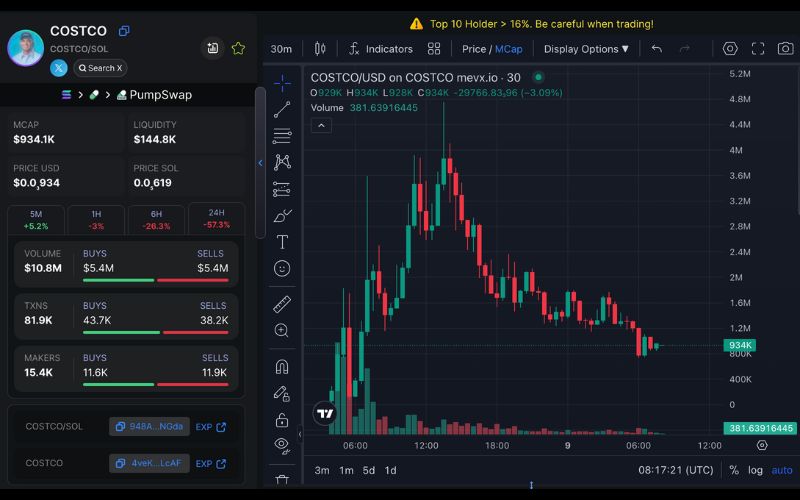Select the pattern drawing tool
Viewport: 800px width, 500px height.
coord(282,162)
